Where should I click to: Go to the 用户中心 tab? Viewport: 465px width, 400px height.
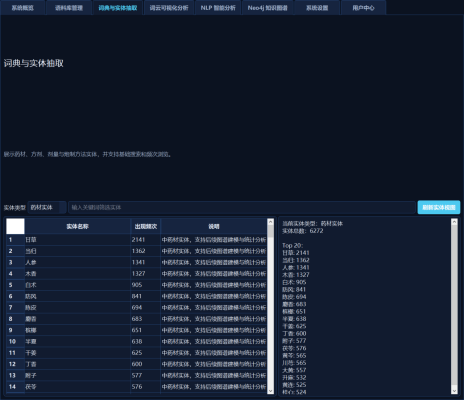click(x=363, y=8)
